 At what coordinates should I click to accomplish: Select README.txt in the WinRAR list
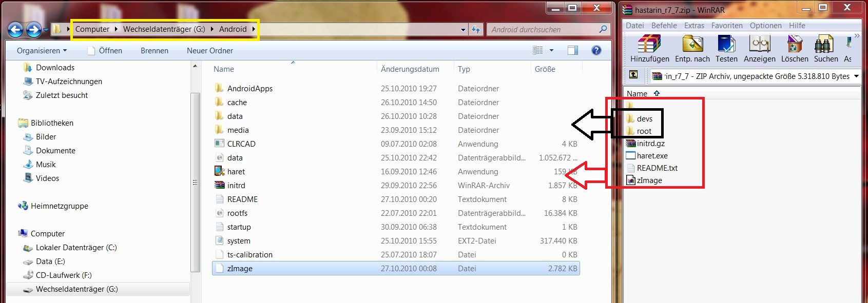pos(652,168)
